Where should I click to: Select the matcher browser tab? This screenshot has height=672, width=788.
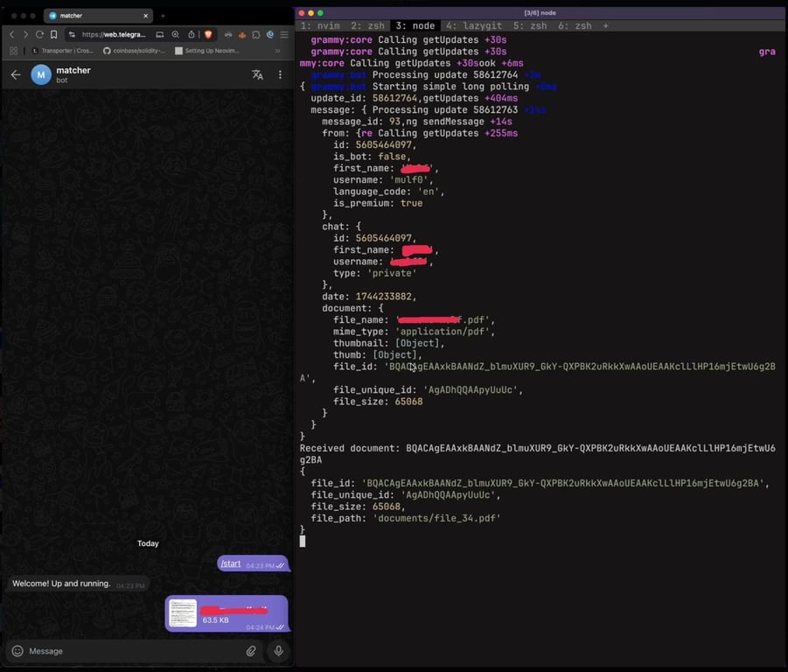(98, 16)
